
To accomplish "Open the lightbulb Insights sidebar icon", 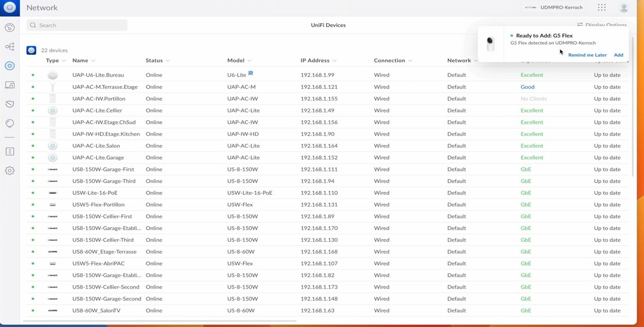I will [x=10, y=124].
